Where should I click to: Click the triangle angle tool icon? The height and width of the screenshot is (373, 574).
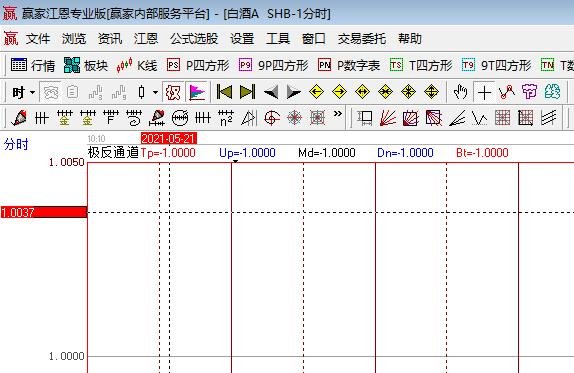[x=249, y=118]
